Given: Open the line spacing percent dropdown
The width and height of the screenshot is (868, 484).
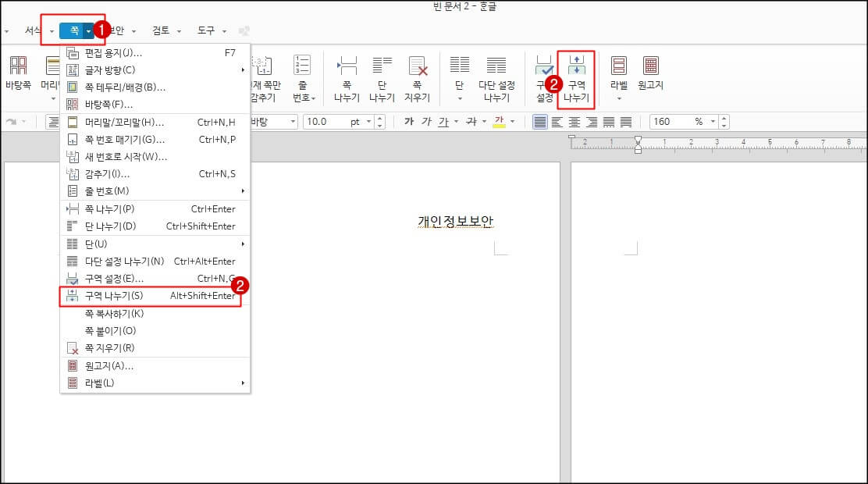Looking at the screenshot, I should (713, 122).
